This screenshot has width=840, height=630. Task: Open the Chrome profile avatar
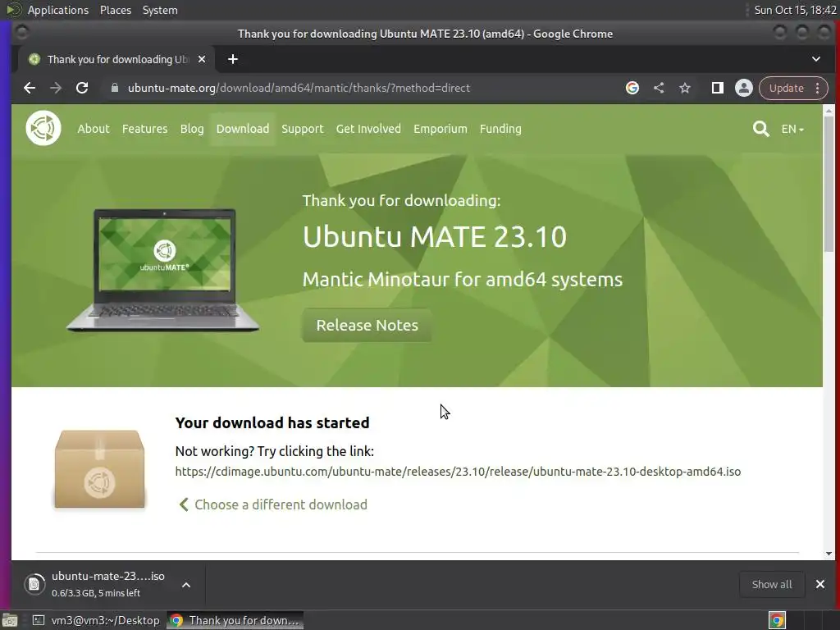(x=743, y=88)
